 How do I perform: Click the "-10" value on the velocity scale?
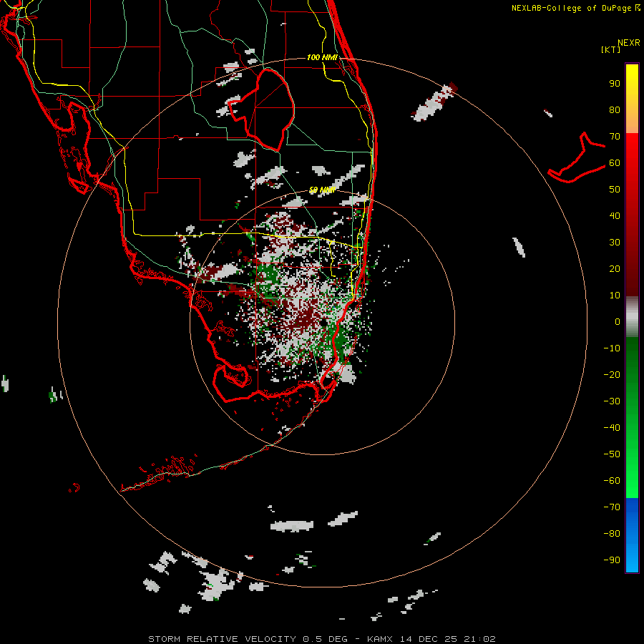coord(612,348)
